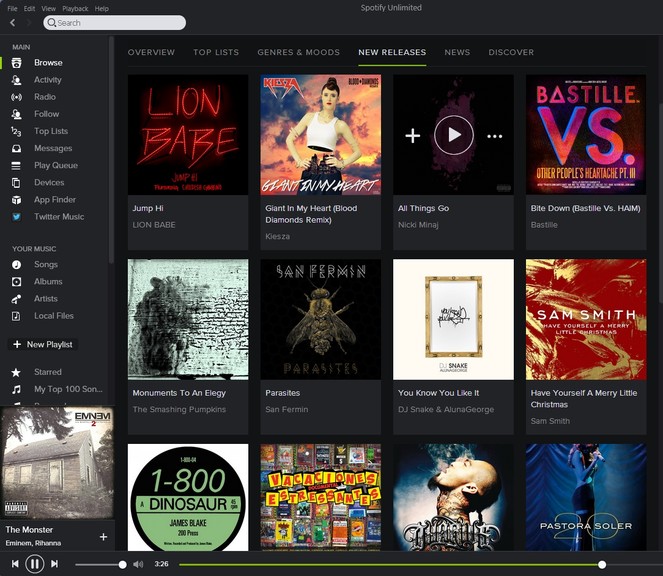Create a New Playlist
The image size is (663, 576).
pos(43,345)
